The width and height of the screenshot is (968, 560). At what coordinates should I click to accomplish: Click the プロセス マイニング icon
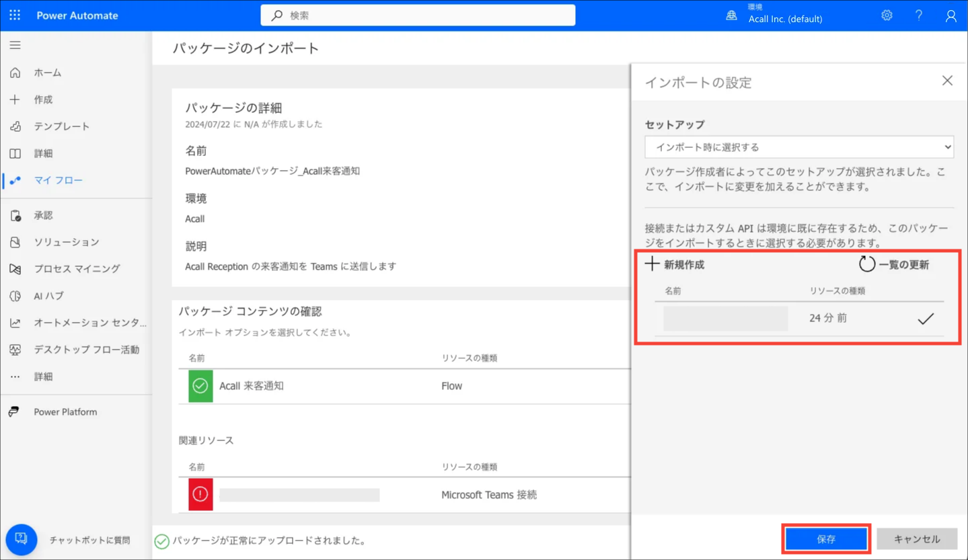click(15, 269)
